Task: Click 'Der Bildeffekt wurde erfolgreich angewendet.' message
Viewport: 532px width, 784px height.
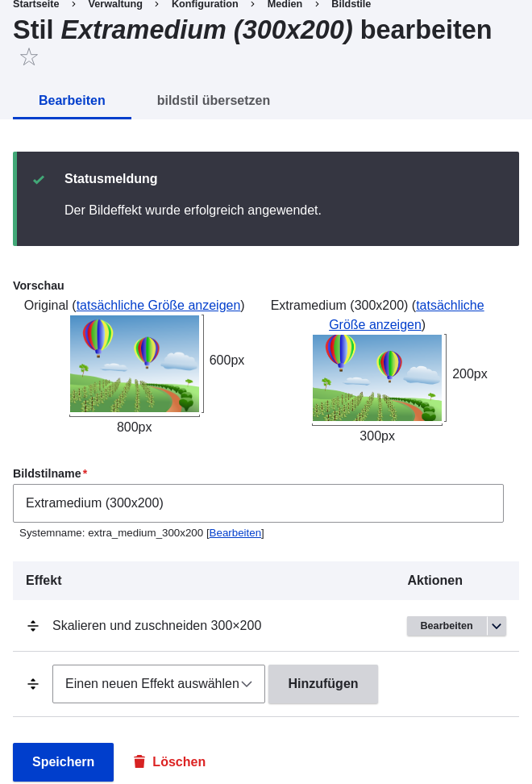Action: [x=193, y=210]
